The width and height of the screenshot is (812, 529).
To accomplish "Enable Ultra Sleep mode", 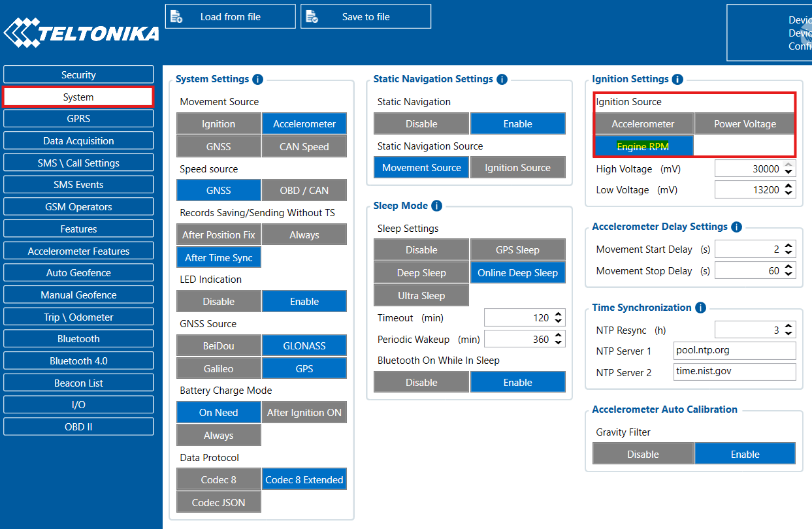I will [421, 296].
